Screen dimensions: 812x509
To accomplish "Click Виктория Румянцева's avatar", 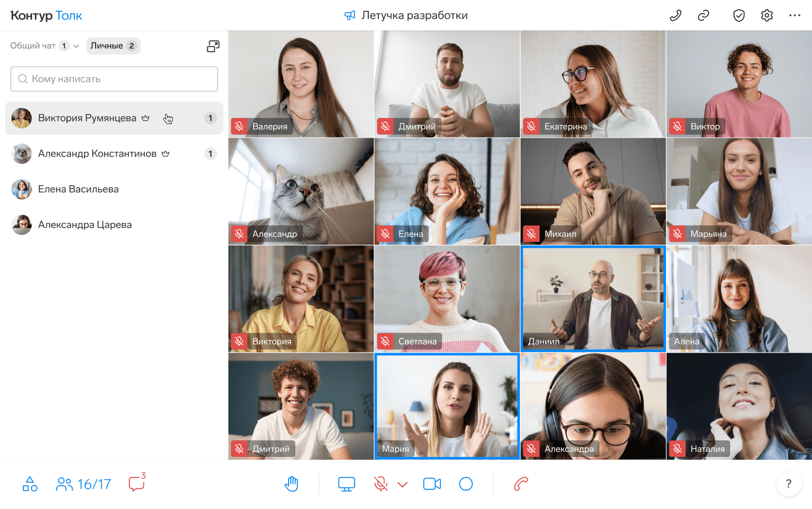I will (22, 118).
